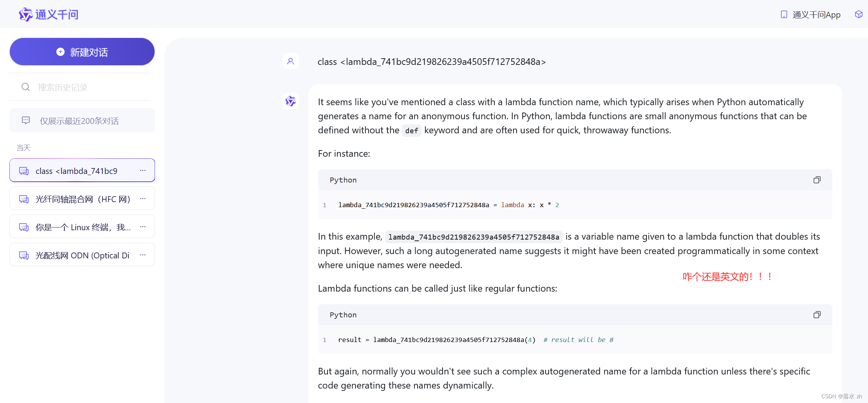Click the magnifier icon in search box
The width and height of the screenshot is (868, 403).
tap(25, 87)
